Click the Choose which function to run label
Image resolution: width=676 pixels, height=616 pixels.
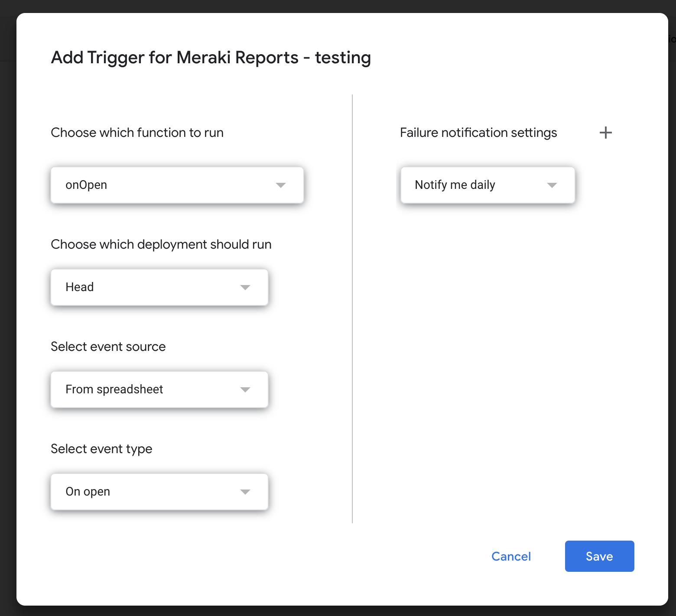pyautogui.click(x=137, y=133)
